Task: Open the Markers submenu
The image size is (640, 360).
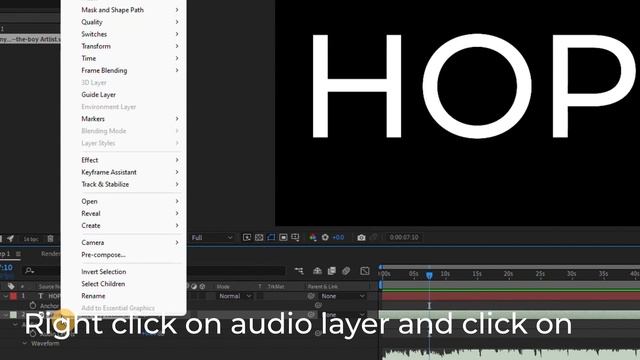Action: [124, 119]
